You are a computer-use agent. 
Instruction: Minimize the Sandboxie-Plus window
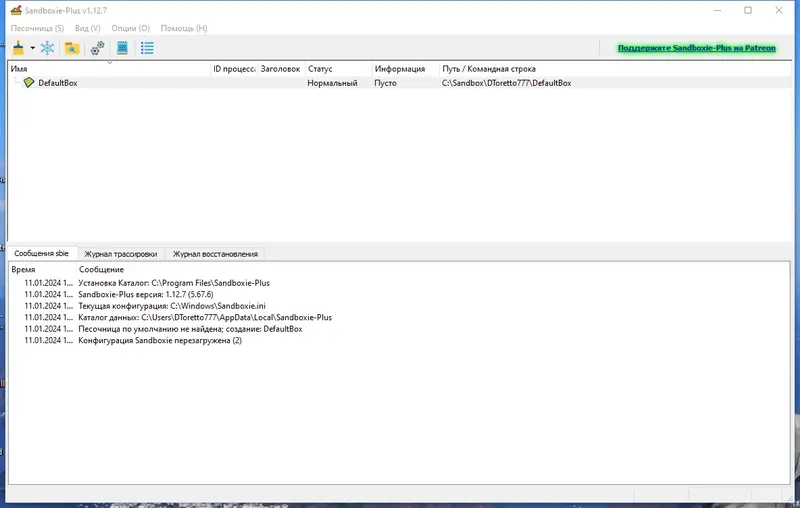point(717,10)
